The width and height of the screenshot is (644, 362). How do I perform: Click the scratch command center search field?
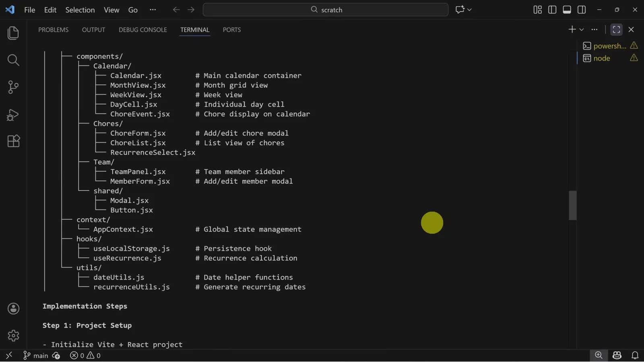click(x=326, y=10)
